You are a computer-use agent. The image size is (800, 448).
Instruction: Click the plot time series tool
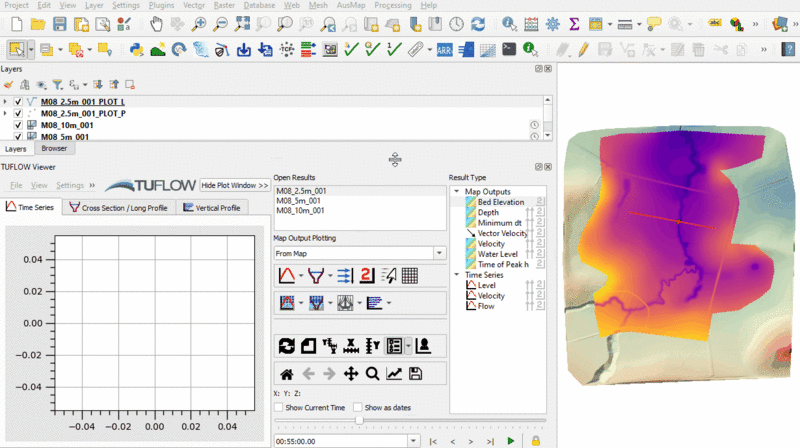point(286,276)
